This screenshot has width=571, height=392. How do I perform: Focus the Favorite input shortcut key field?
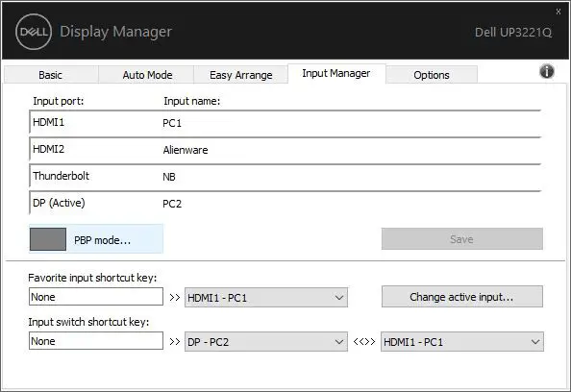[96, 297]
